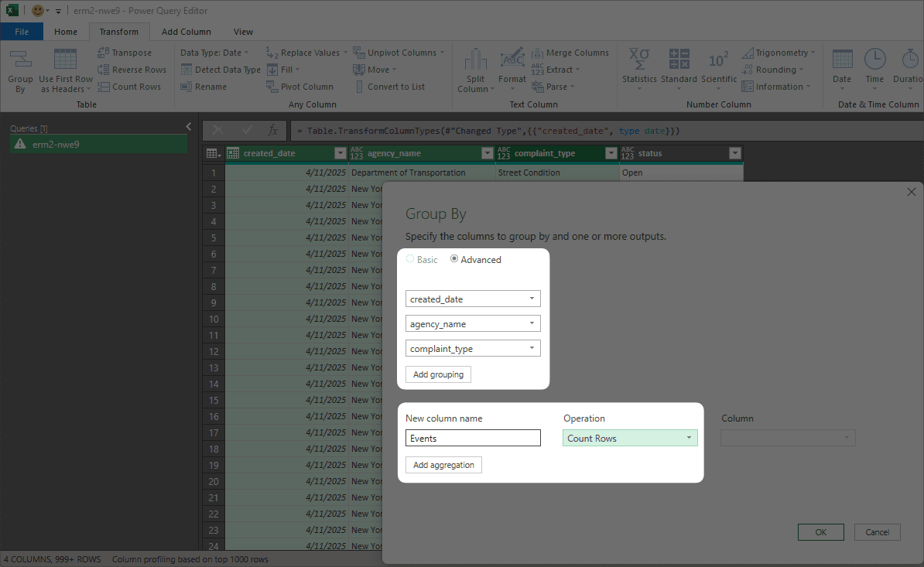Click Merge Columns
The width and height of the screenshot is (924, 567).
click(x=570, y=53)
